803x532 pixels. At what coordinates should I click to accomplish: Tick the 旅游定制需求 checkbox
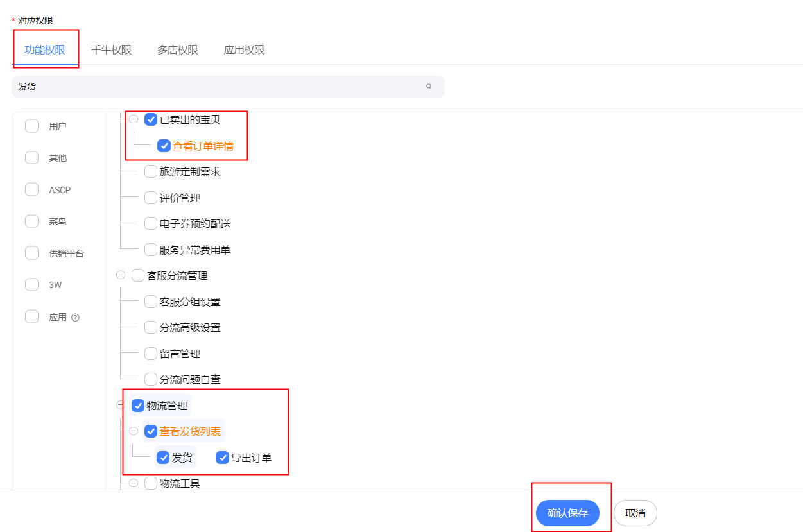point(151,171)
